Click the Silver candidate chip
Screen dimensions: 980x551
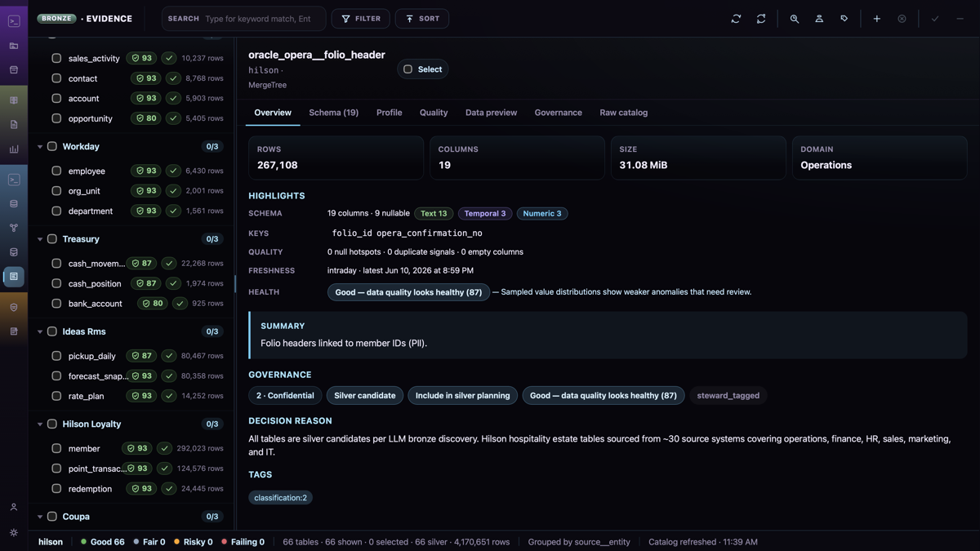(x=365, y=396)
